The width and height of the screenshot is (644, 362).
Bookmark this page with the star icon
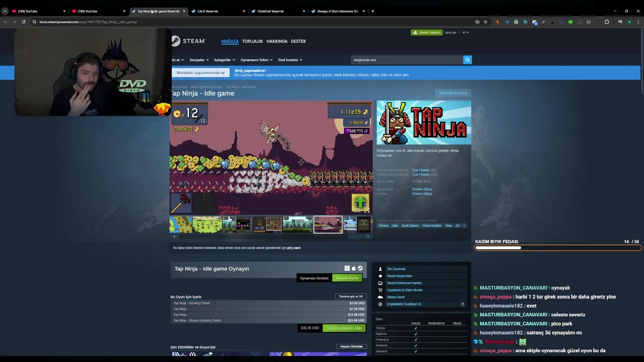pos(486,22)
